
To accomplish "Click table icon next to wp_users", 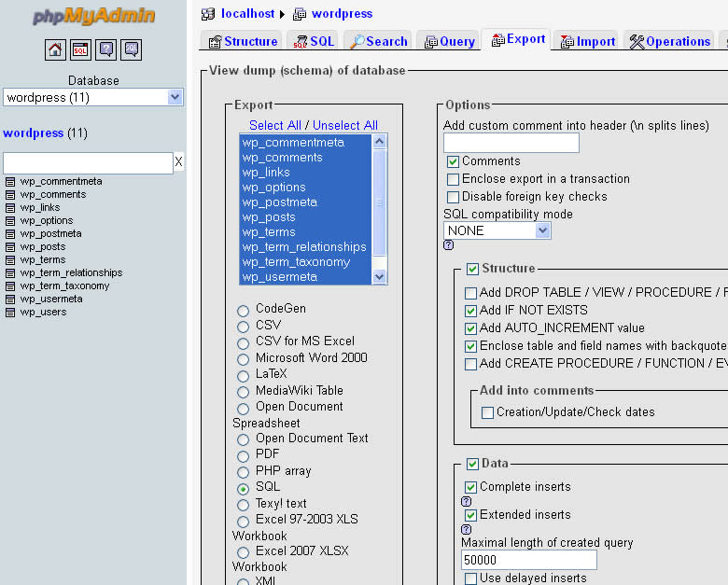I will point(10,312).
